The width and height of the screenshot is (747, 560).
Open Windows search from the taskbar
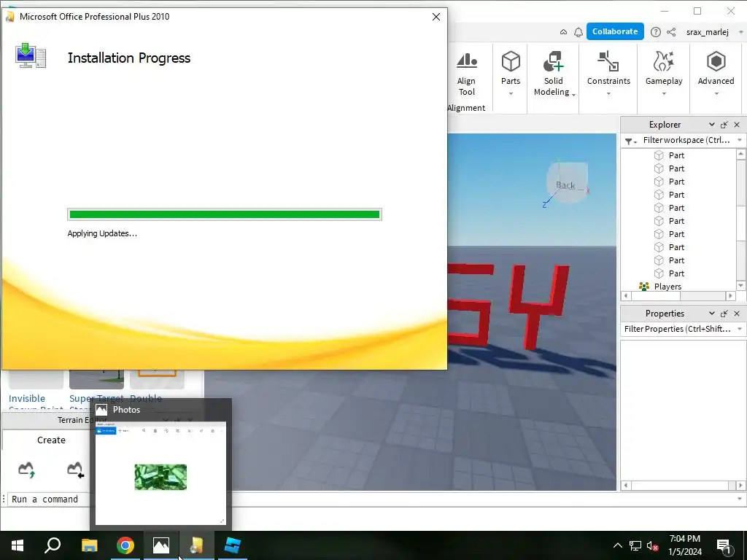53,545
